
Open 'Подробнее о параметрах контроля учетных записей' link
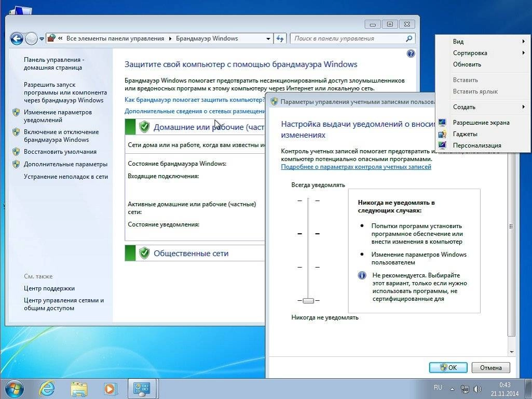(x=356, y=167)
